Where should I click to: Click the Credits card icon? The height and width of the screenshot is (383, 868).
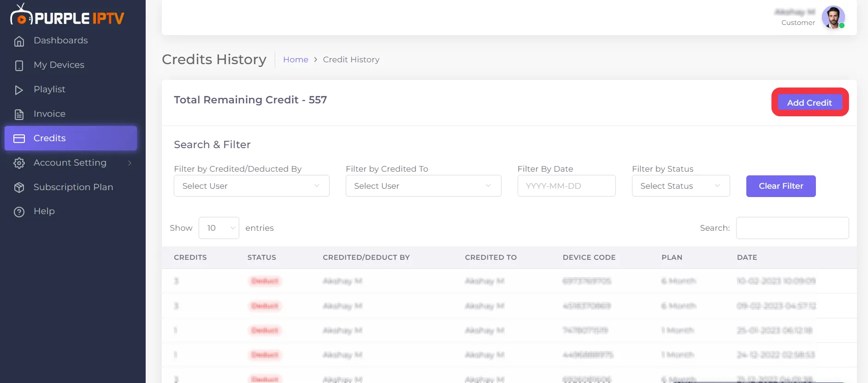coord(19,138)
